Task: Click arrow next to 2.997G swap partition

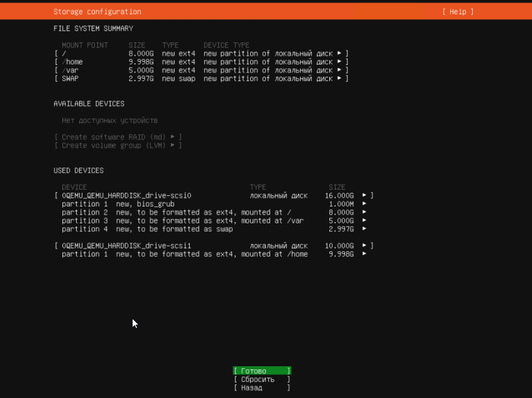Action: point(364,229)
